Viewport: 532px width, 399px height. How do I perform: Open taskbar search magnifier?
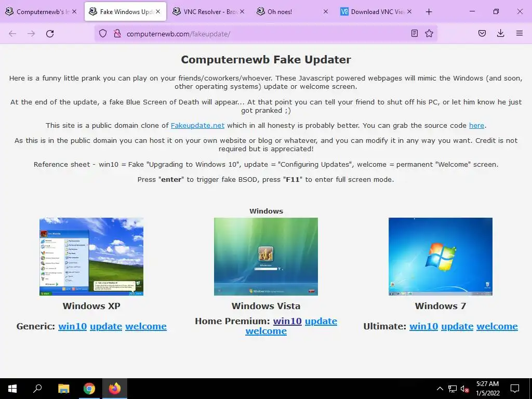point(37,389)
